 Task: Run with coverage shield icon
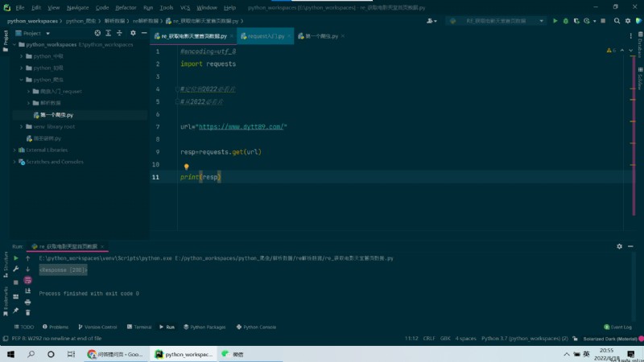[576, 21]
